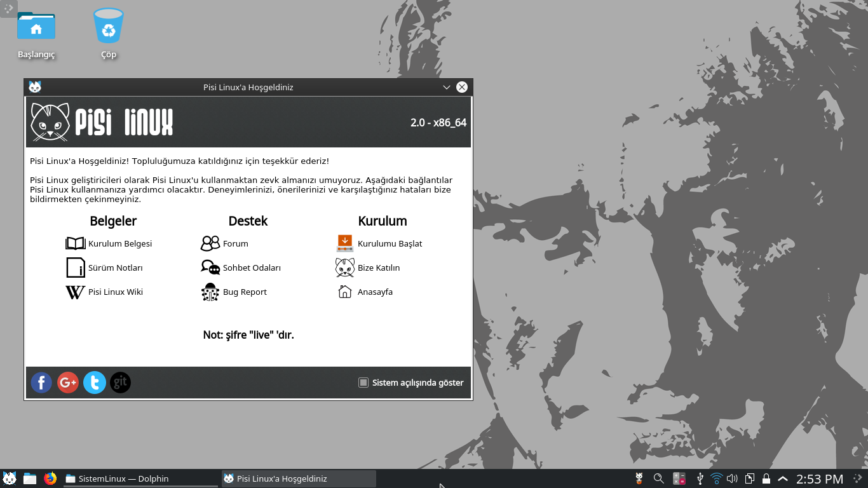The image size is (868, 488).
Task: Open the clipboard tray icon
Action: pyautogui.click(x=750, y=478)
